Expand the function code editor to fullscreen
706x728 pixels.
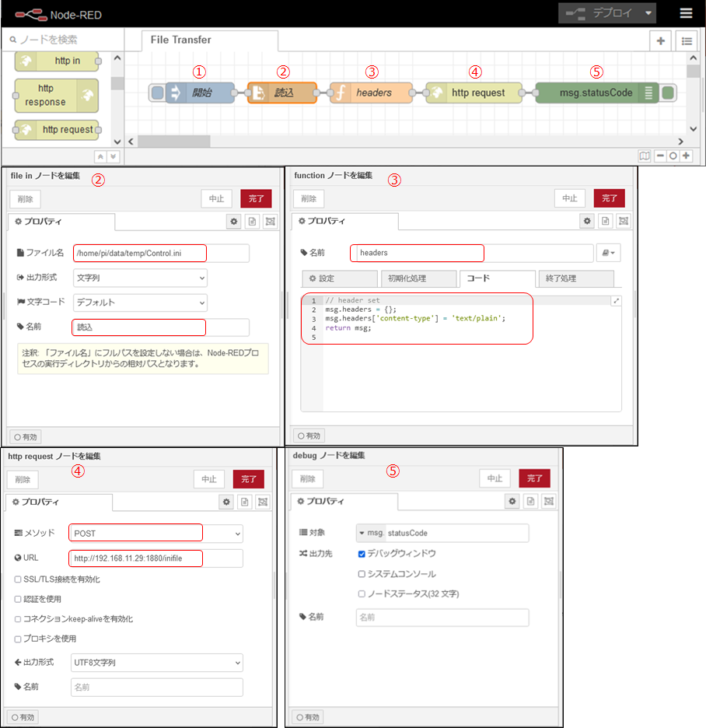615,301
